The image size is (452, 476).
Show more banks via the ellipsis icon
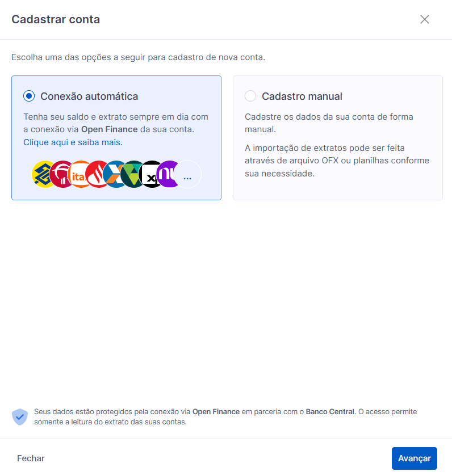(x=188, y=175)
